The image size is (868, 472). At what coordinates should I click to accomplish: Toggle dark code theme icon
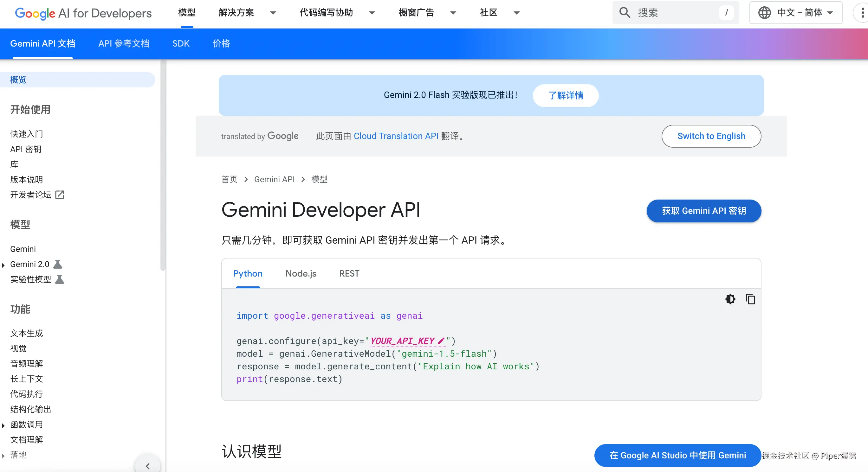pos(730,299)
